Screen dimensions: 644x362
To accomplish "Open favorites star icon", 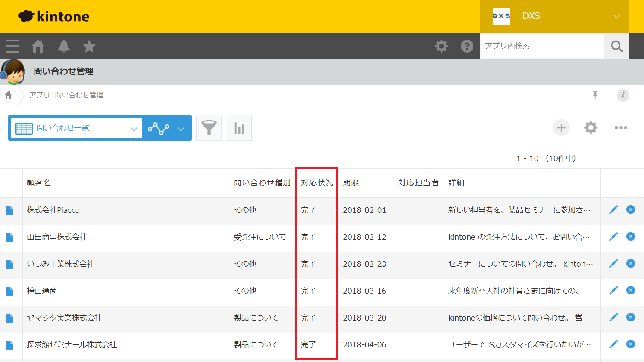I will [89, 46].
